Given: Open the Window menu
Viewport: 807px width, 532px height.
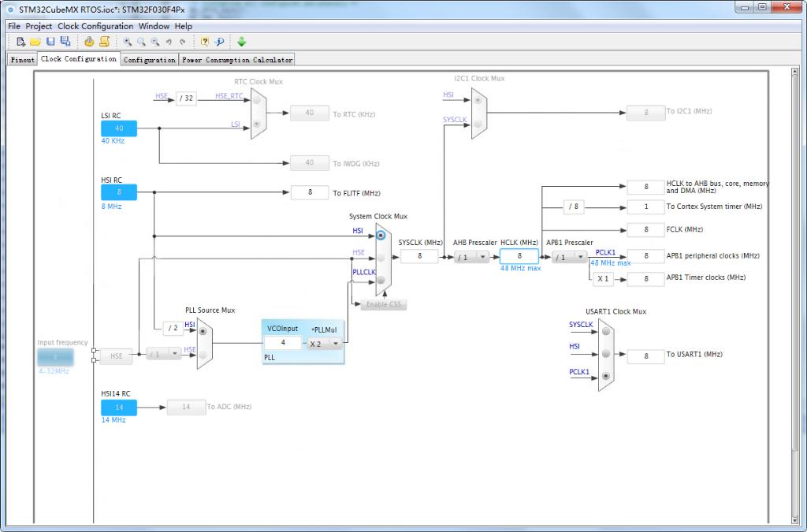Looking at the screenshot, I should (x=154, y=26).
